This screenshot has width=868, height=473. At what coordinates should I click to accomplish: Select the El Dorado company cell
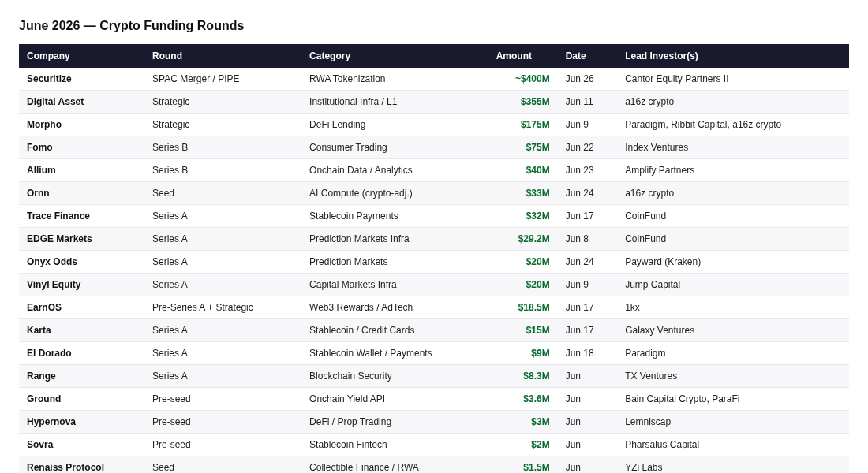click(49, 353)
